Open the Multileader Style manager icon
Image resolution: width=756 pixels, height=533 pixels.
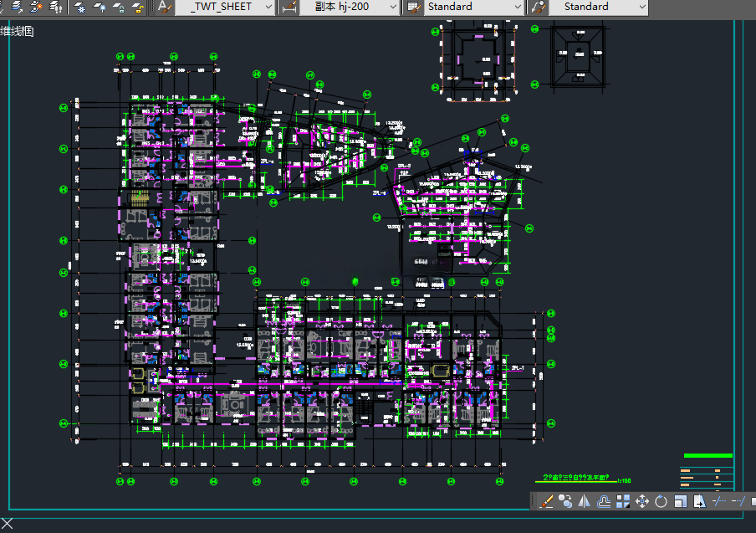(538, 7)
